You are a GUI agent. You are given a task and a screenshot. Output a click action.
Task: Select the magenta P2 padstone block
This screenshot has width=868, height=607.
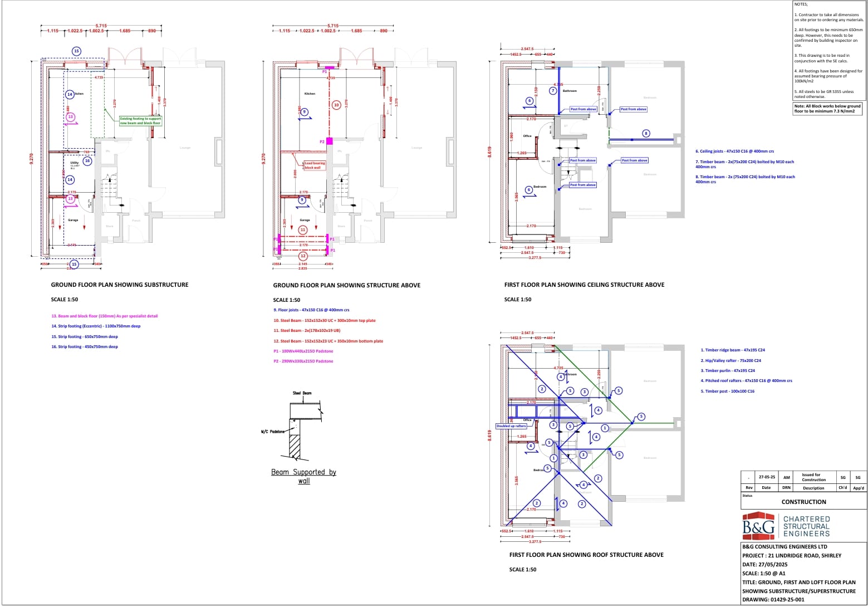point(330,141)
